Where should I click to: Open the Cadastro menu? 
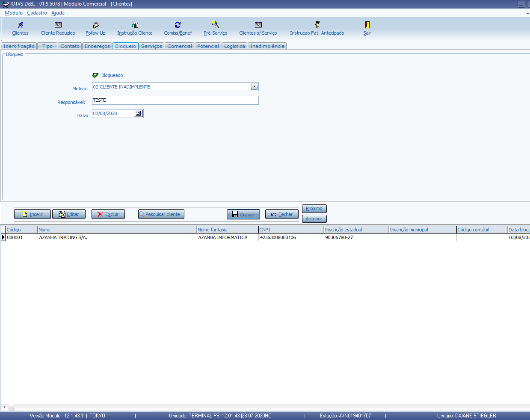(37, 13)
